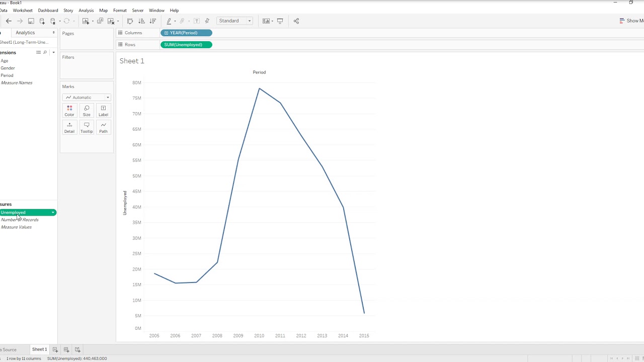This screenshot has height=362, width=644.
Task: Toggle Show Mark Labels T icon
Action: (x=197, y=21)
